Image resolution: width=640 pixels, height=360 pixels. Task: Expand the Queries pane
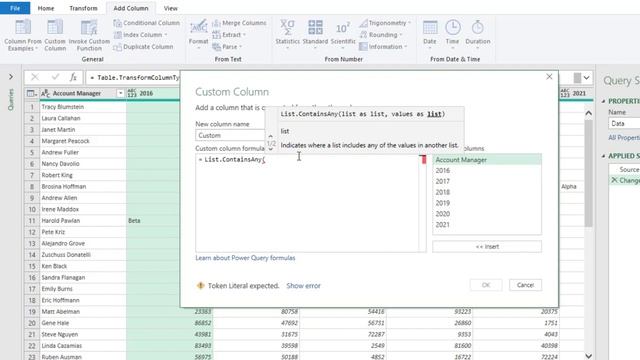pyautogui.click(x=11, y=77)
